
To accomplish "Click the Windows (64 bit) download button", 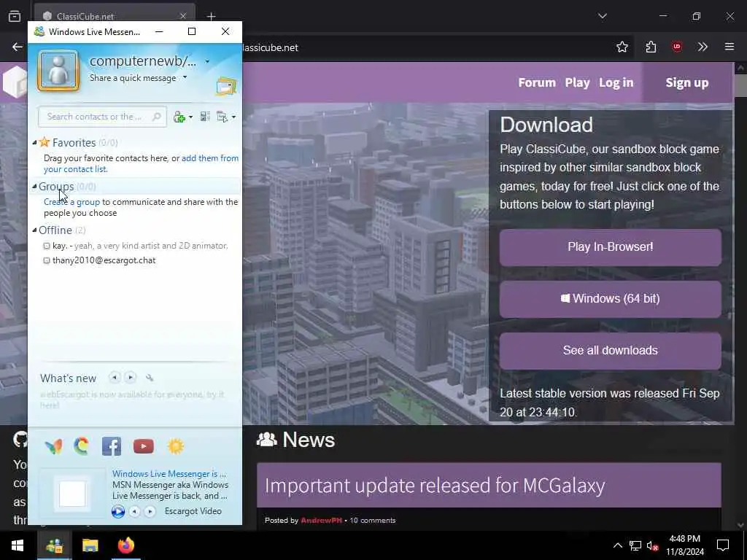I will click(611, 299).
